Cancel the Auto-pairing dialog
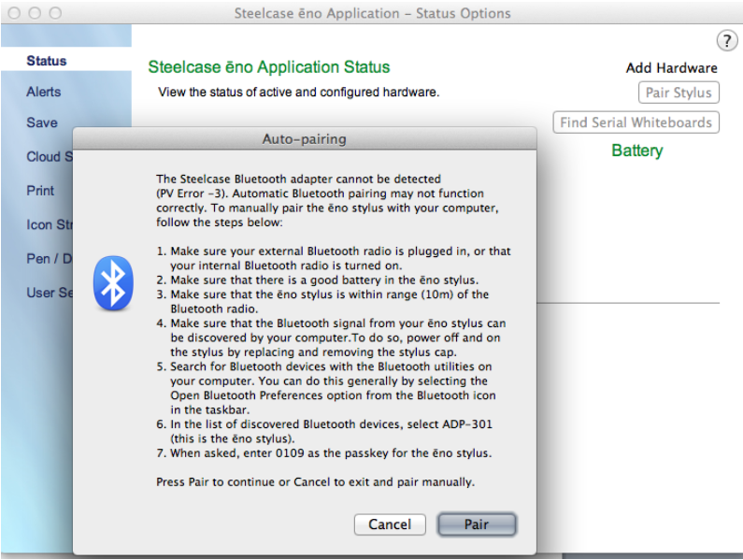Image resolution: width=743 pixels, height=560 pixels. pos(390,524)
